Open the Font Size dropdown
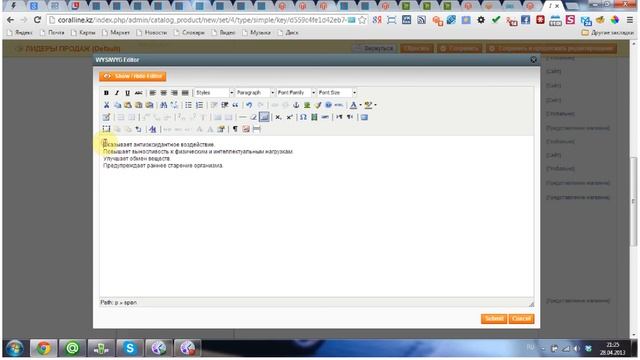 point(337,93)
